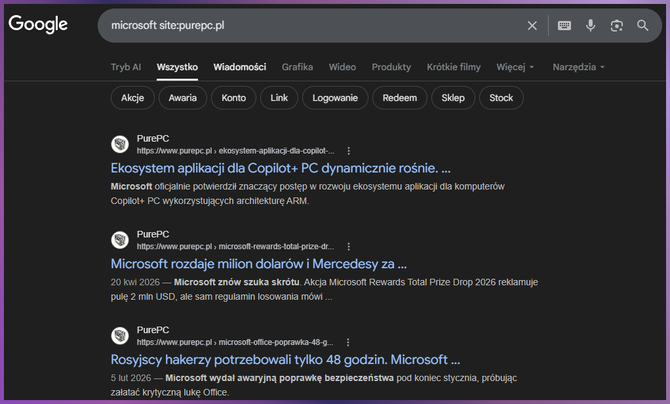The width and height of the screenshot is (670, 404).
Task: Search by image with the camera lens icon
Action: [617, 26]
